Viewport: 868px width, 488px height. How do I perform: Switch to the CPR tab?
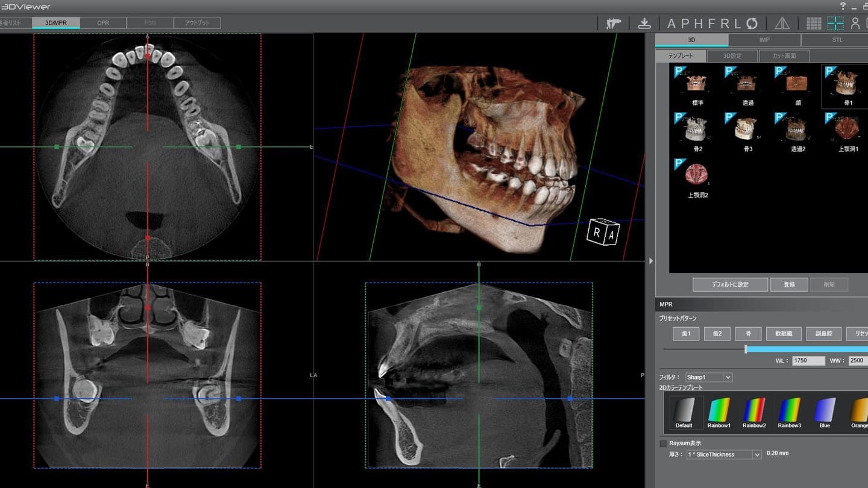coord(103,23)
